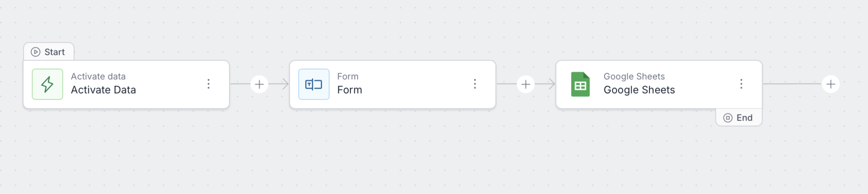The height and width of the screenshot is (194, 868).
Task: Click the play icon in Start tag
Action: click(36, 52)
